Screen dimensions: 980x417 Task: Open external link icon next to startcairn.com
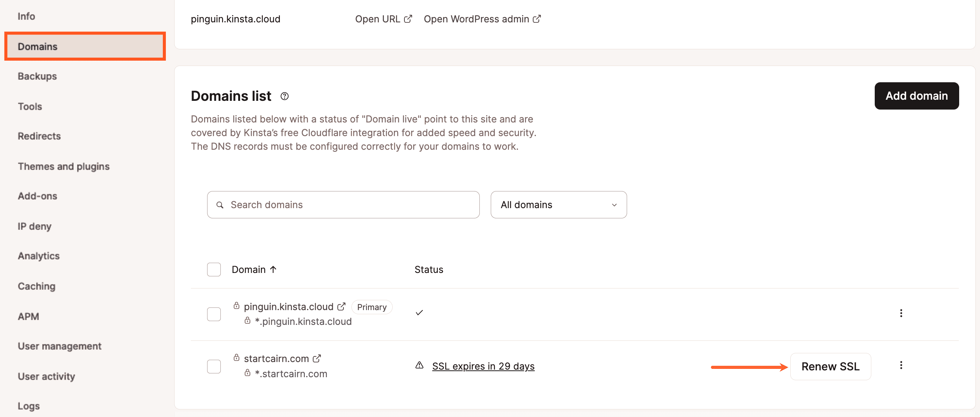(317, 358)
